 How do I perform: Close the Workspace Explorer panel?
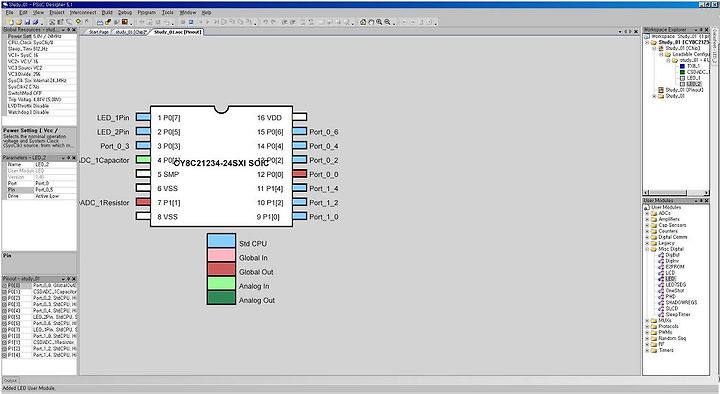[x=707, y=29]
